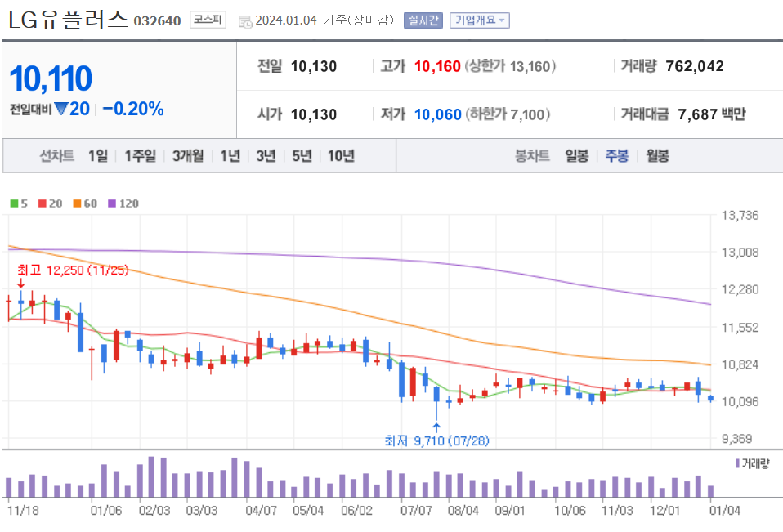Click the 13,736 price axis label

coord(740,216)
